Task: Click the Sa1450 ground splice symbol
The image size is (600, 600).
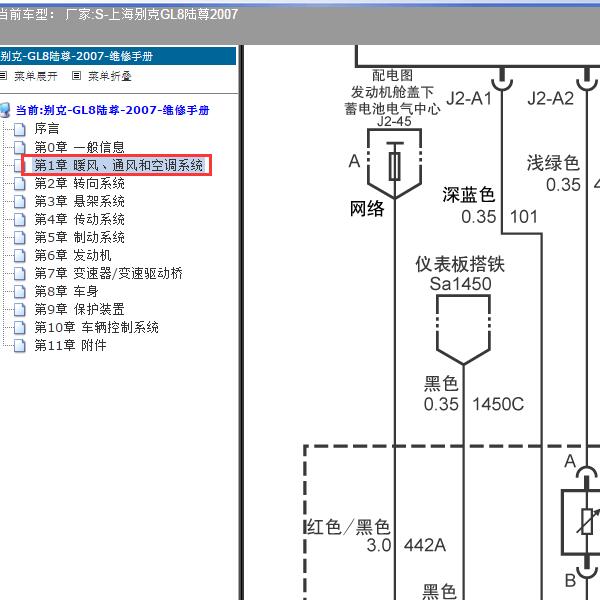Action: click(x=463, y=330)
